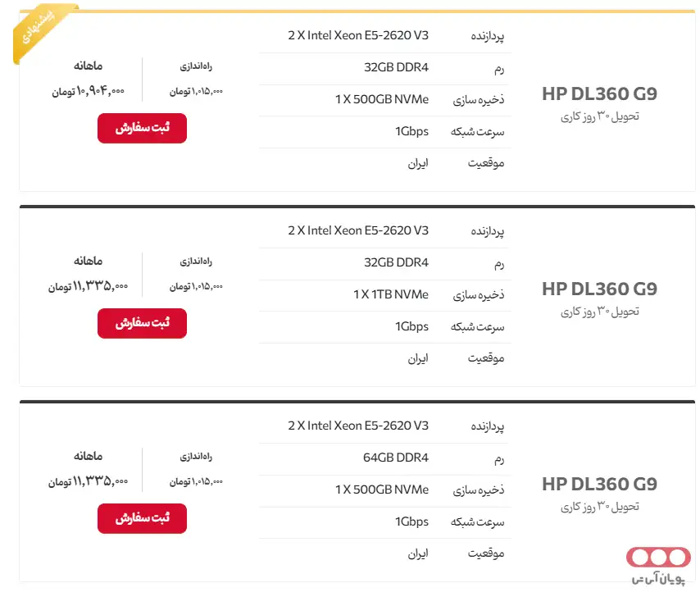Click the monthly price ۱۰,۹۰۴,۰۰۰ تومان
The image size is (700, 592).
(x=88, y=91)
